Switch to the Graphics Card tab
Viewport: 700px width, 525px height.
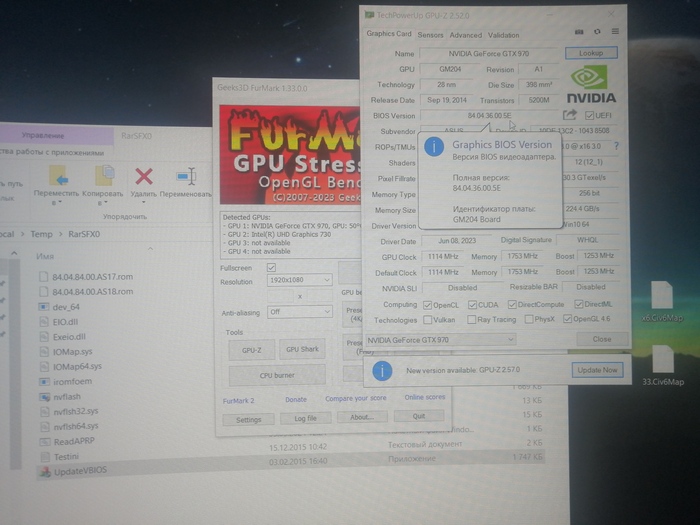coord(389,33)
